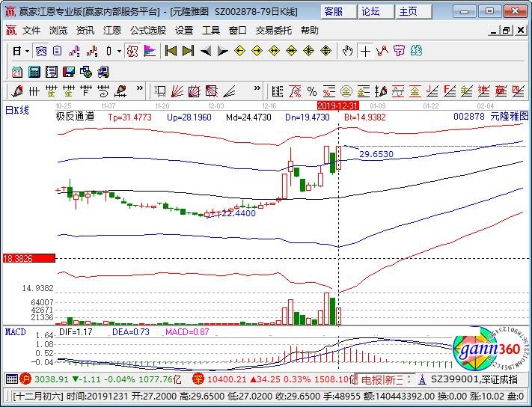Viewport: 532px width, 407px height.
Task: Click the circled 金 icon
Action: (x=346, y=91)
